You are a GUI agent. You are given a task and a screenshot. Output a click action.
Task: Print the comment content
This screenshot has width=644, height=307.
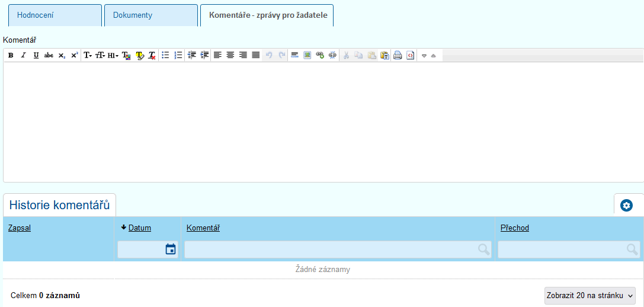pos(398,56)
